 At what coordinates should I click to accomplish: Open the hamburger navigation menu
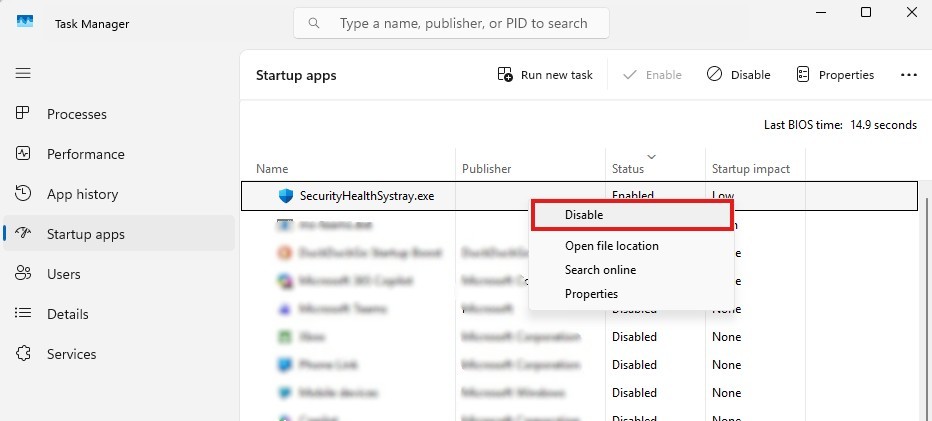(23, 73)
